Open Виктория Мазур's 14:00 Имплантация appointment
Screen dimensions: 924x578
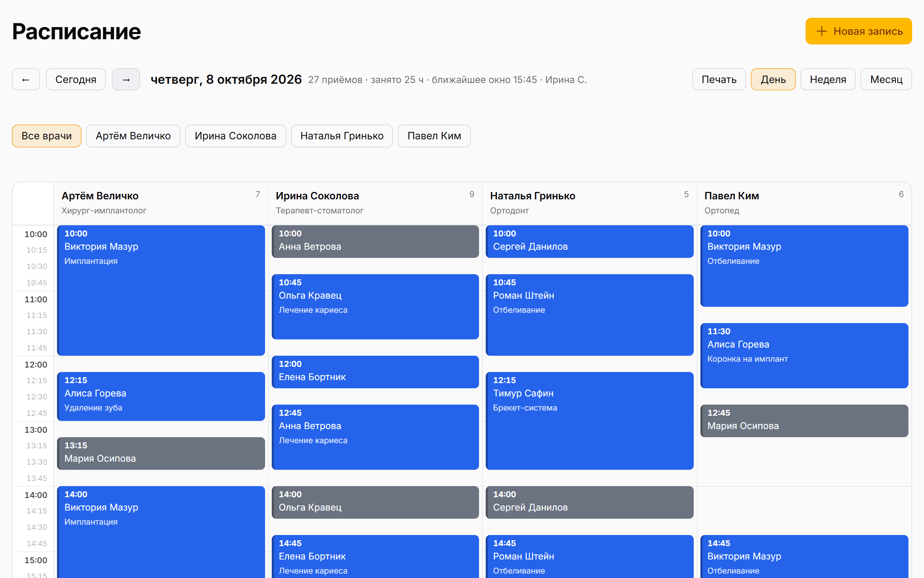[x=161, y=532]
